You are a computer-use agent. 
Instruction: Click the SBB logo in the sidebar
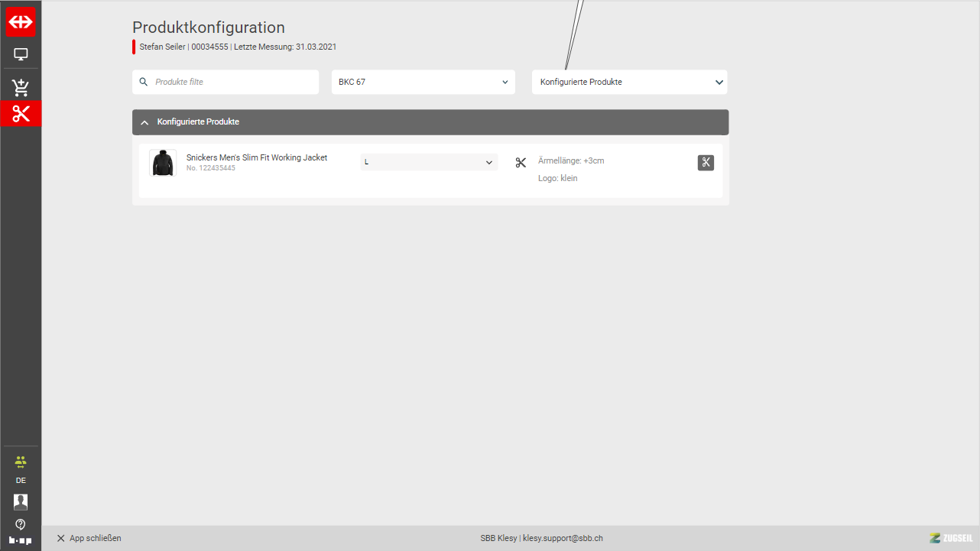point(21,23)
